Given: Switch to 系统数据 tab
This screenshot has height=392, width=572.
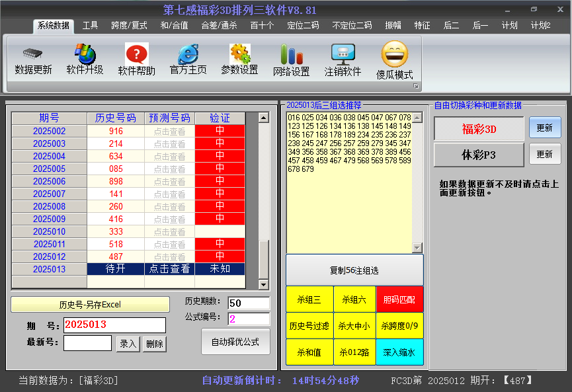Looking at the screenshot, I should coord(54,26).
